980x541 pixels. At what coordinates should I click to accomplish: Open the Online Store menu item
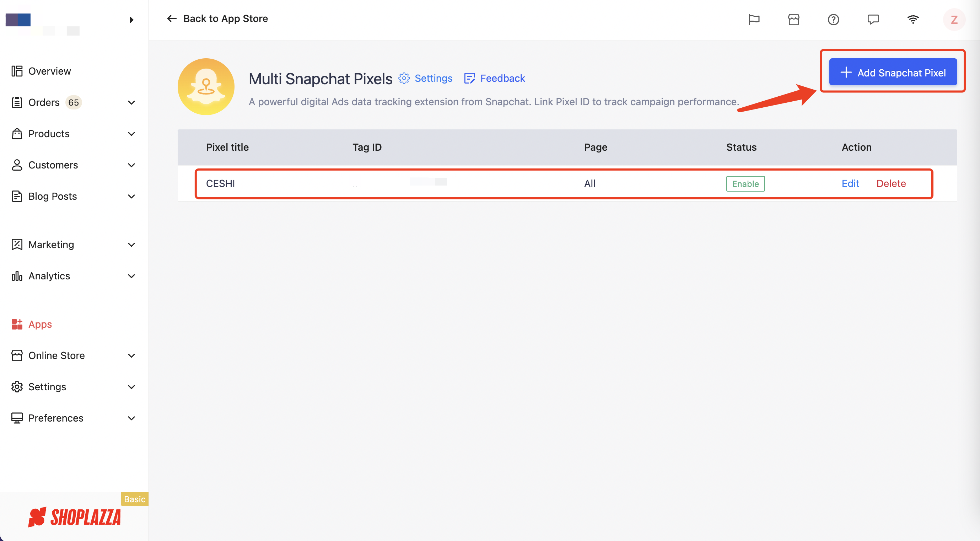(x=56, y=355)
